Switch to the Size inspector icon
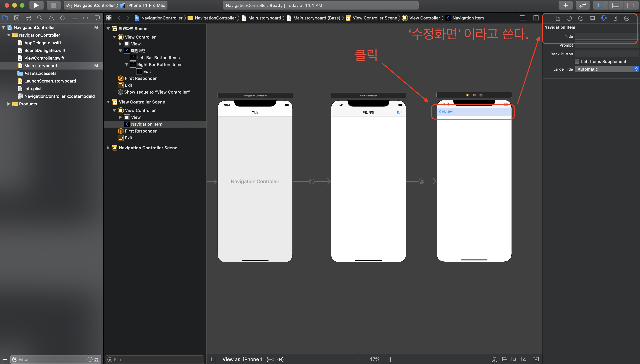Viewport: 640px width, 364px height. 615,18
